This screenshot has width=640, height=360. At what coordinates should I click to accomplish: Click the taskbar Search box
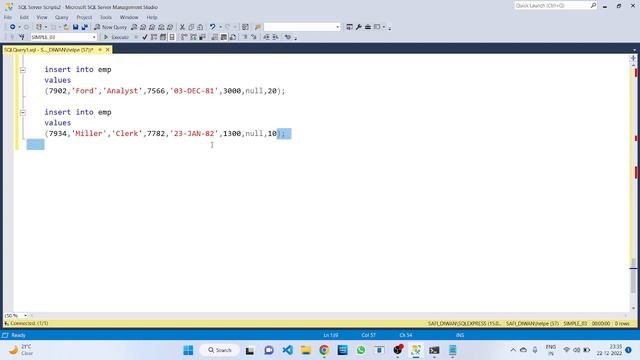pyautogui.click(x=220, y=350)
